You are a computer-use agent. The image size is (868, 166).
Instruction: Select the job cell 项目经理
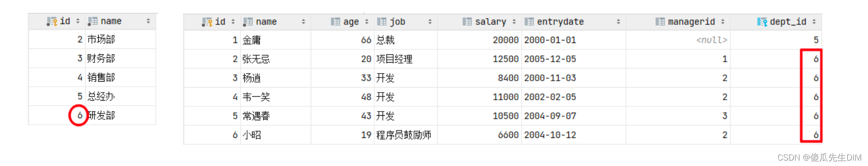[x=405, y=59]
